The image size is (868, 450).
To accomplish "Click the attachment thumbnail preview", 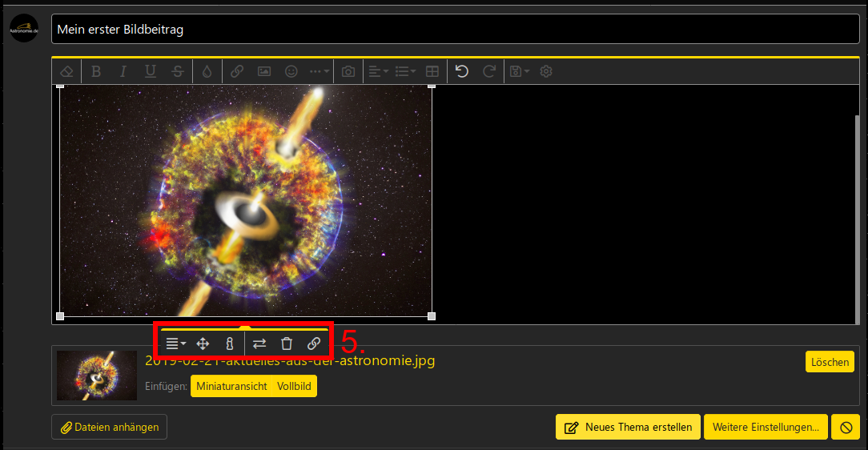I will click(x=97, y=376).
